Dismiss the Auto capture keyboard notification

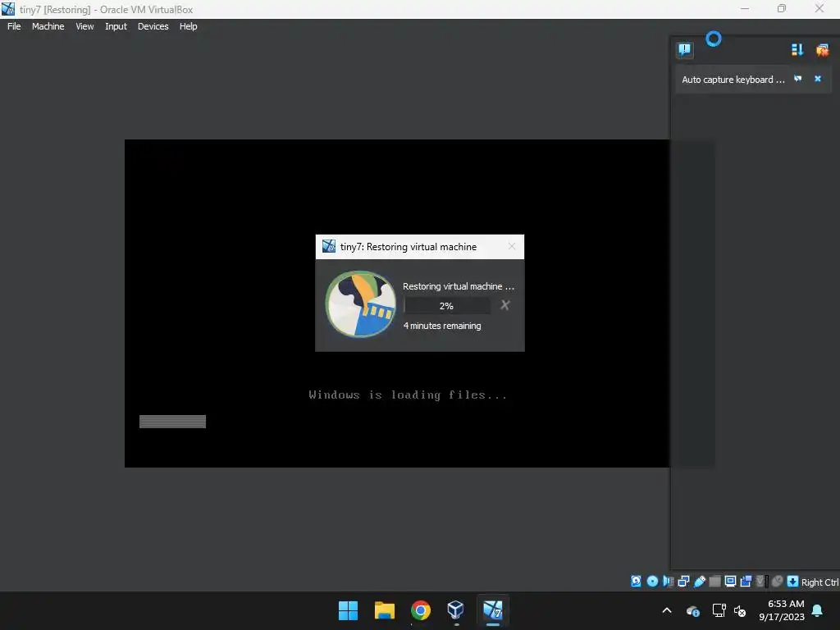click(x=818, y=79)
